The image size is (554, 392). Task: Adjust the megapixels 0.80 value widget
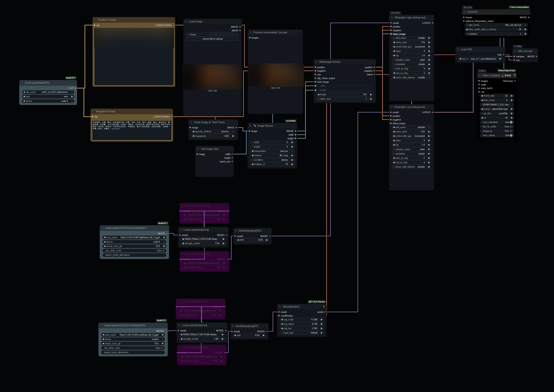[213, 136]
